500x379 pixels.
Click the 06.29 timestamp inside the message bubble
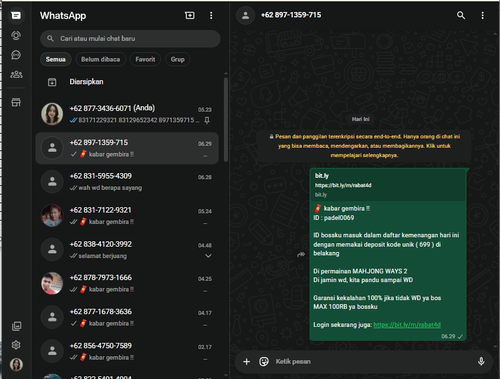(x=448, y=336)
